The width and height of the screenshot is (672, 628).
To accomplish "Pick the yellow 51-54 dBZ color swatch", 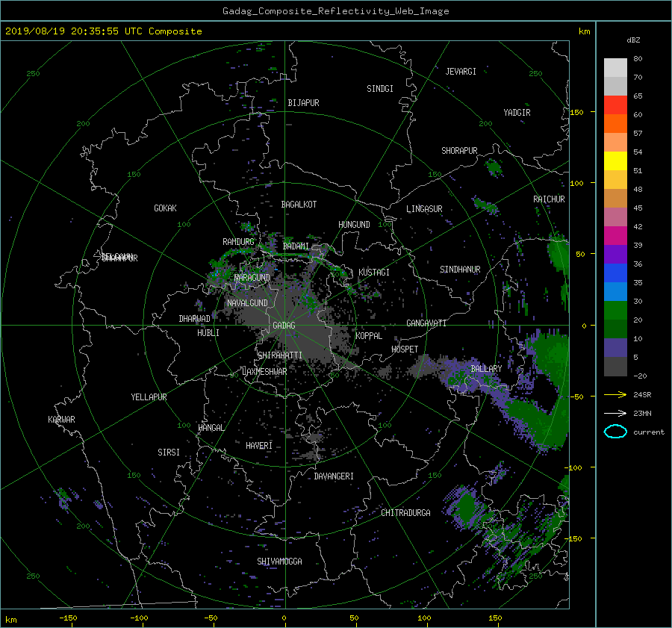I will [615, 161].
